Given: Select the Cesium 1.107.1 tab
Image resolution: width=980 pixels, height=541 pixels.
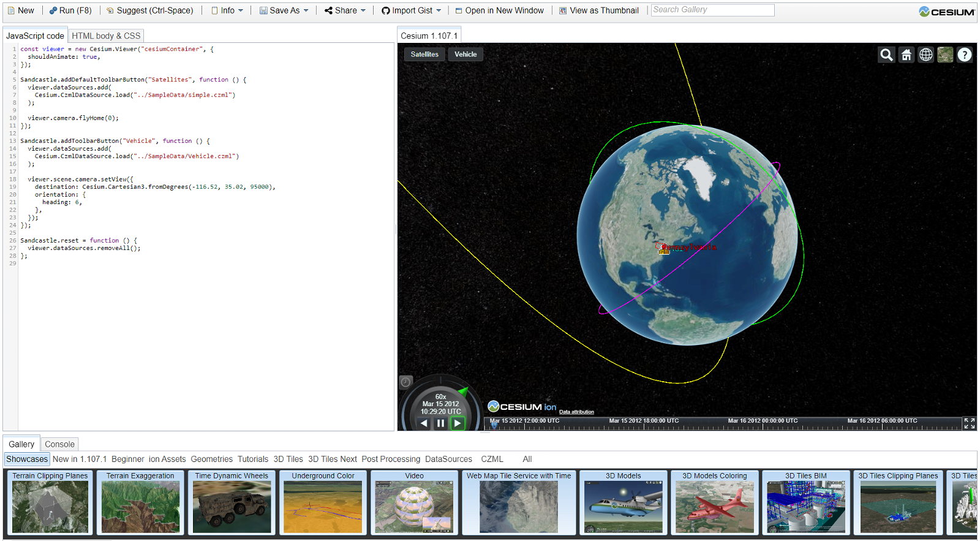Looking at the screenshot, I should (x=429, y=36).
